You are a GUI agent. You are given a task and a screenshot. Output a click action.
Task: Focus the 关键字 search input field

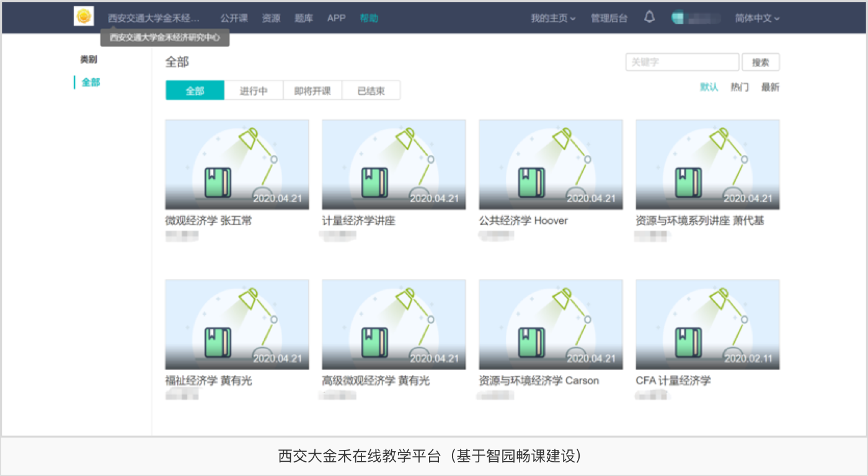point(682,62)
